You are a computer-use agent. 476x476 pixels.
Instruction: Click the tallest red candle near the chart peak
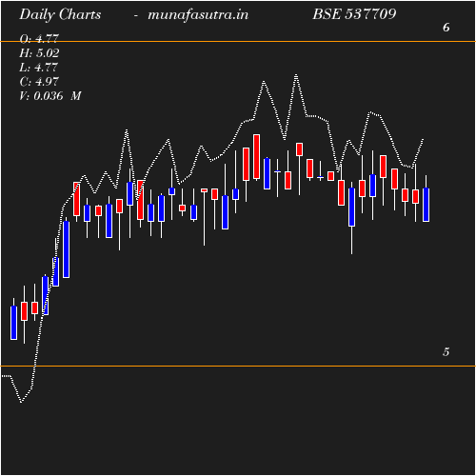256,156
